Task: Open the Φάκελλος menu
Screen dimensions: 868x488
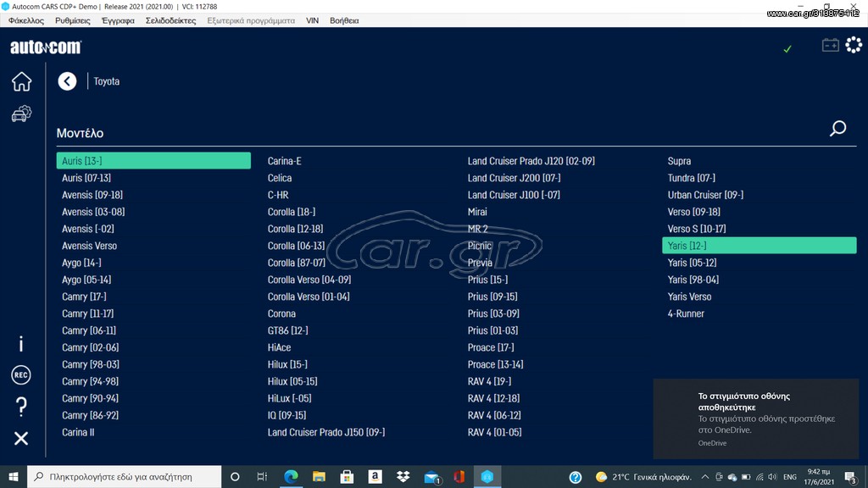Action: [26, 20]
